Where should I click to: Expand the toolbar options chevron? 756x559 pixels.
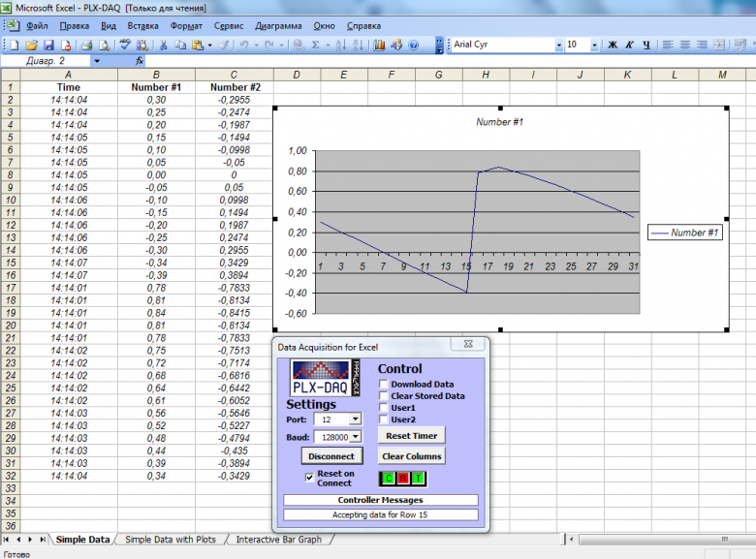[x=439, y=46]
